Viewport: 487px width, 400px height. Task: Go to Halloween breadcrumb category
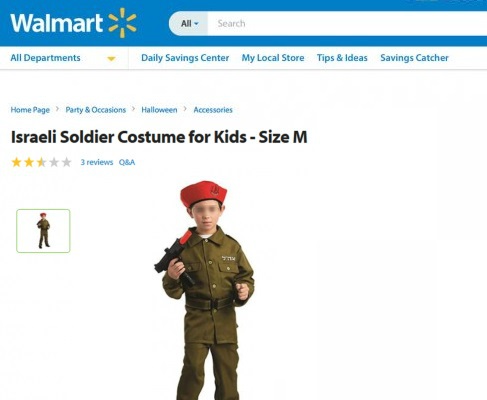[159, 110]
